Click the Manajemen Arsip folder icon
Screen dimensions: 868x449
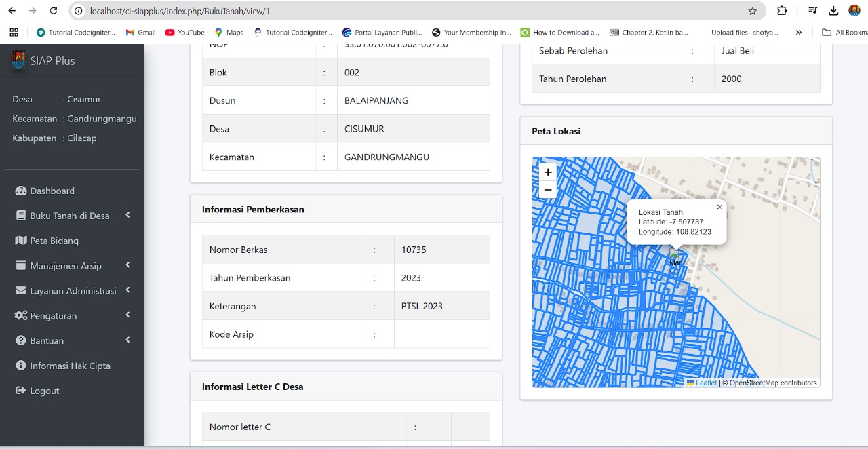[20, 266]
